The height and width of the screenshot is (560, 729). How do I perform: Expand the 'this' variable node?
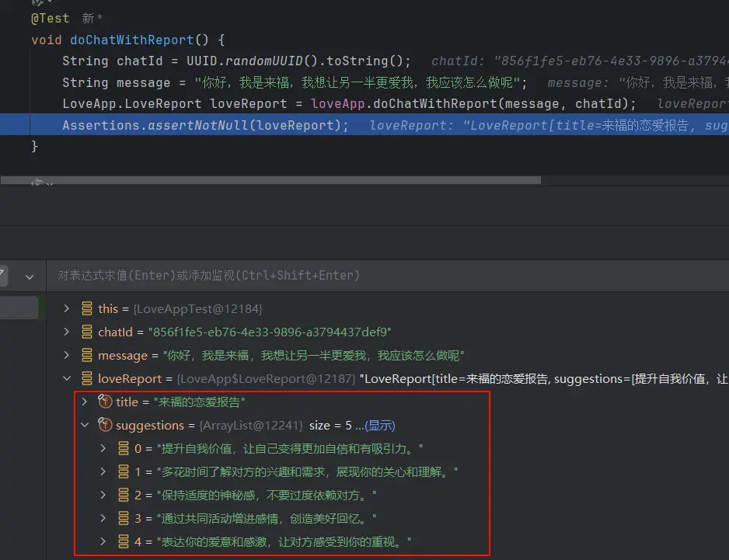[x=67, y=308]
